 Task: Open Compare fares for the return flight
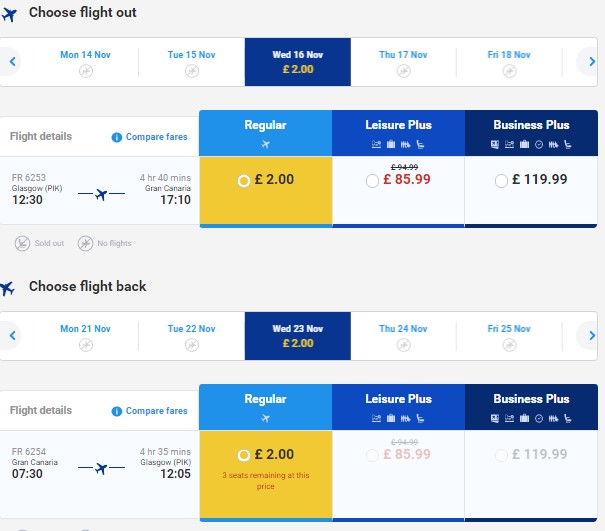coord(156,411)
